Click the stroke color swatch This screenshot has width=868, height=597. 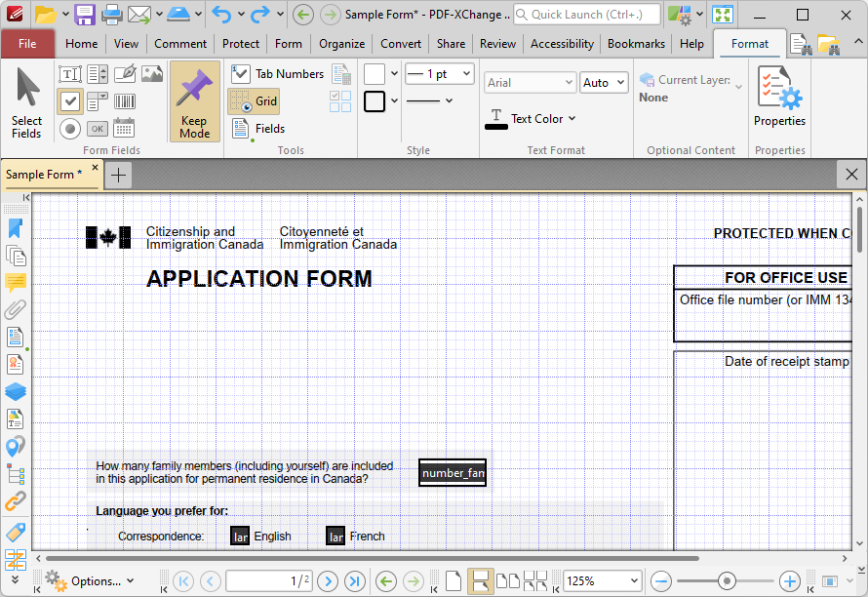tap(375, 101)
